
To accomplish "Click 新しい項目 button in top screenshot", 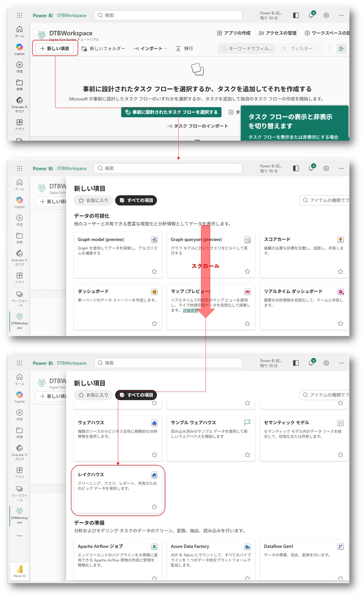I will click(x=55, y=49).
